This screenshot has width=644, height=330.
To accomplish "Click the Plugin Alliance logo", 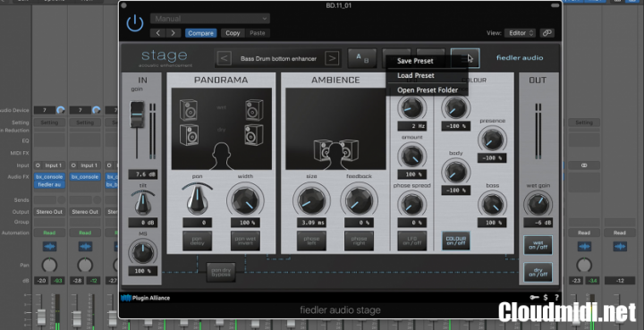I will point(146,298).
